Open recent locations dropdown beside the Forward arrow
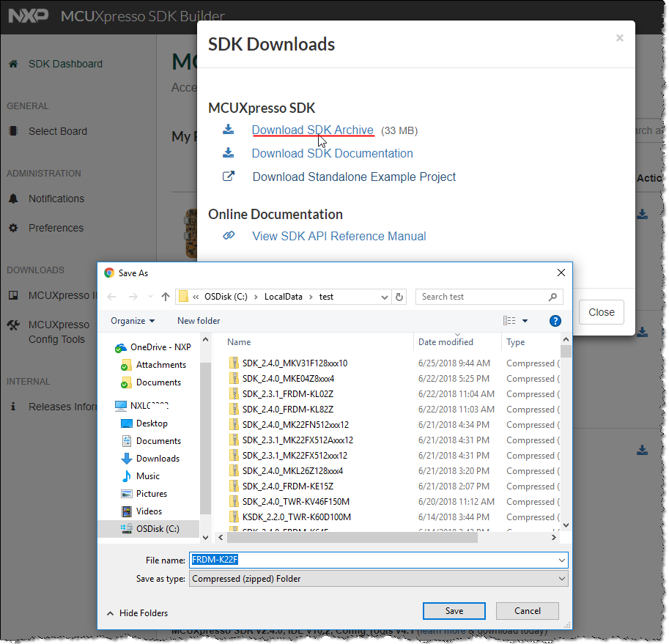The height and width of the screenshot is (644, 669). [150, 297]
